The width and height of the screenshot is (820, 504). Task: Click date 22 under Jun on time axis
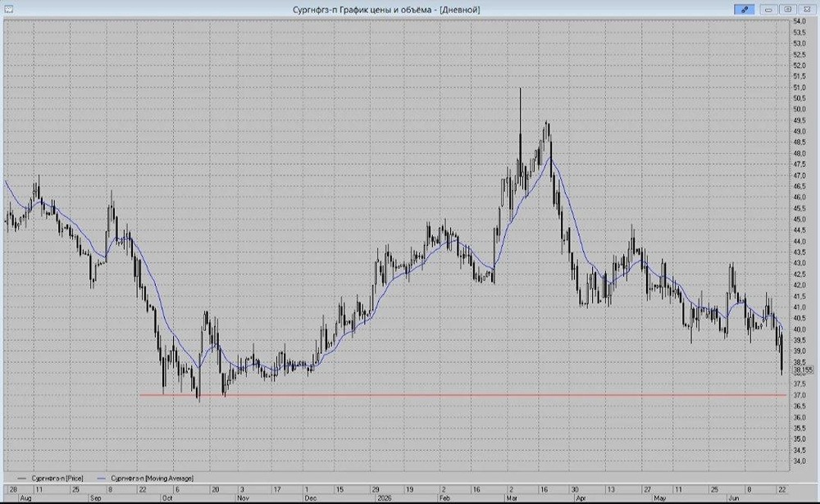[x=781, y=490]
